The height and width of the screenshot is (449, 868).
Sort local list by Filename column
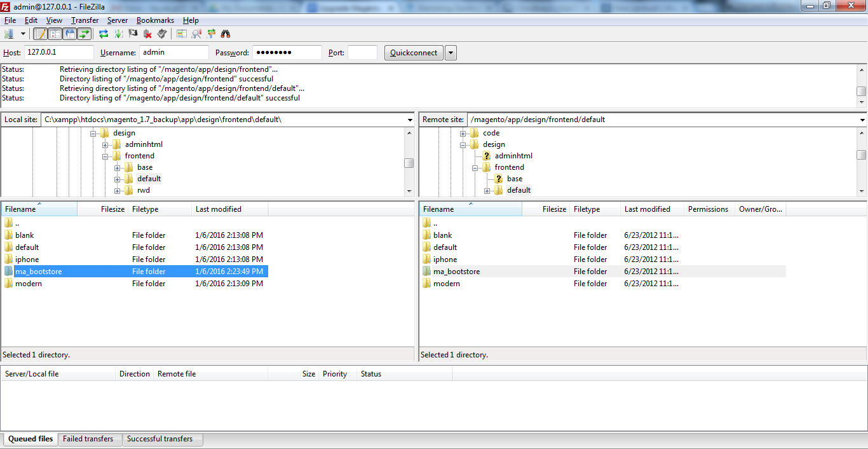39,209
